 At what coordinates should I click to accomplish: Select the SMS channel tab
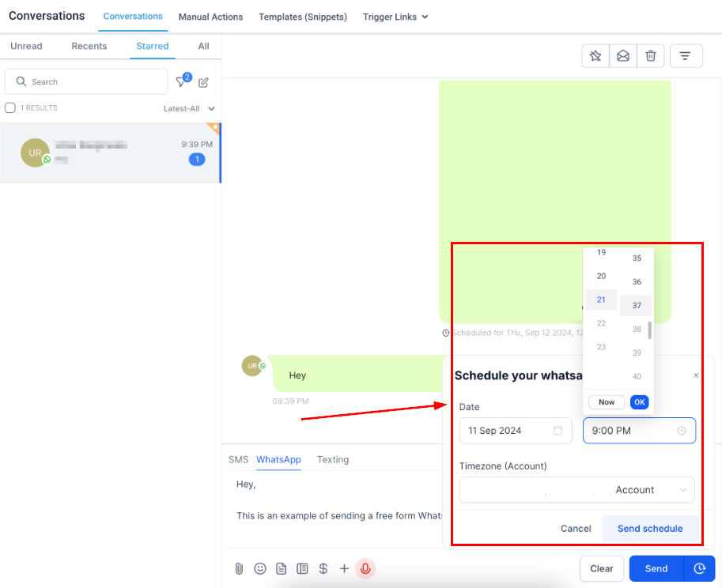click(238, 459)
